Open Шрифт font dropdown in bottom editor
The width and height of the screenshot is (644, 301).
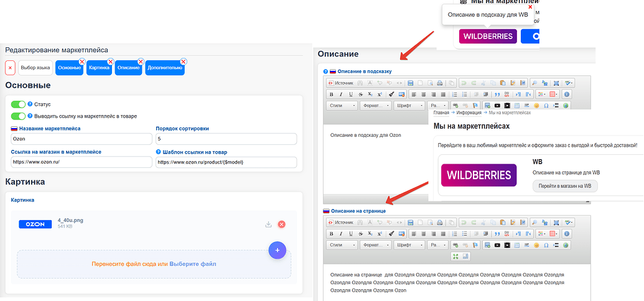409,244
